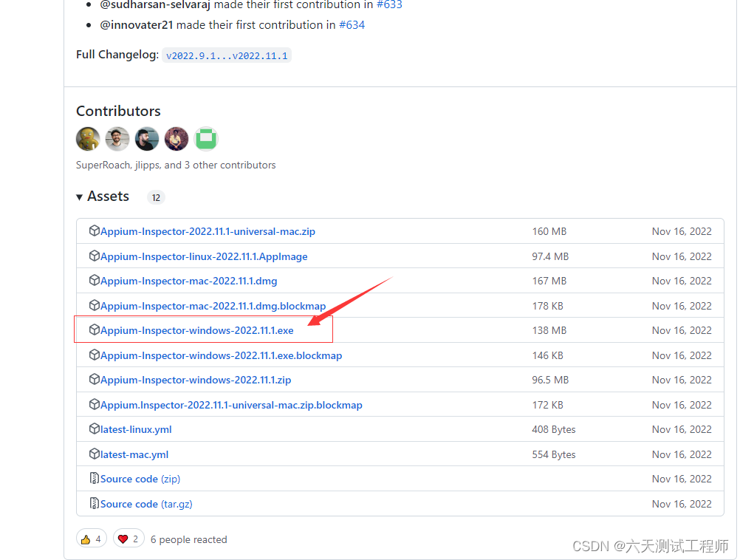Open the universal-mac.zip package icon
The image size is (740, 560).
coord(95,231)
